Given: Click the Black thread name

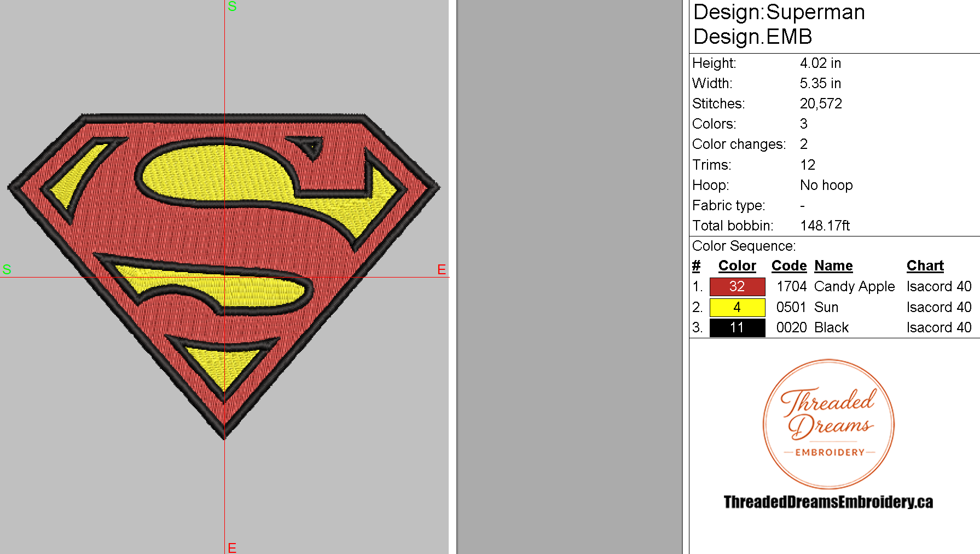Looking at the screenshot, I should (831, 327).
